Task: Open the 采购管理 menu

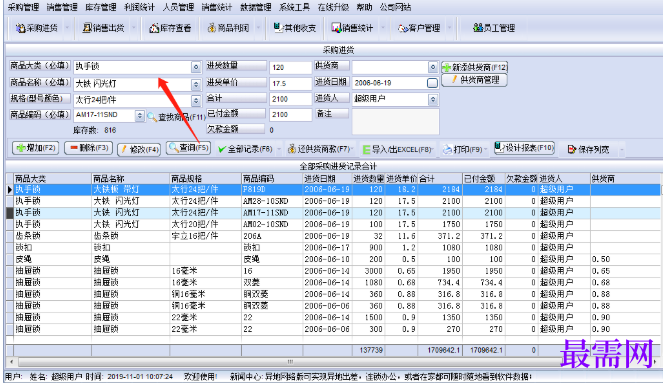Action: [23, 7]
